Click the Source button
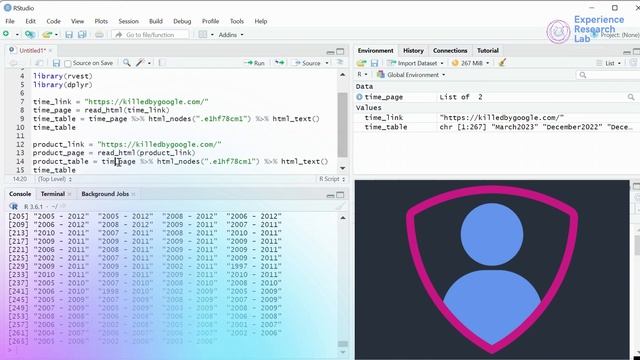This screenshot has width=640, height=360. pyautogui.click(x=308, y=63)
